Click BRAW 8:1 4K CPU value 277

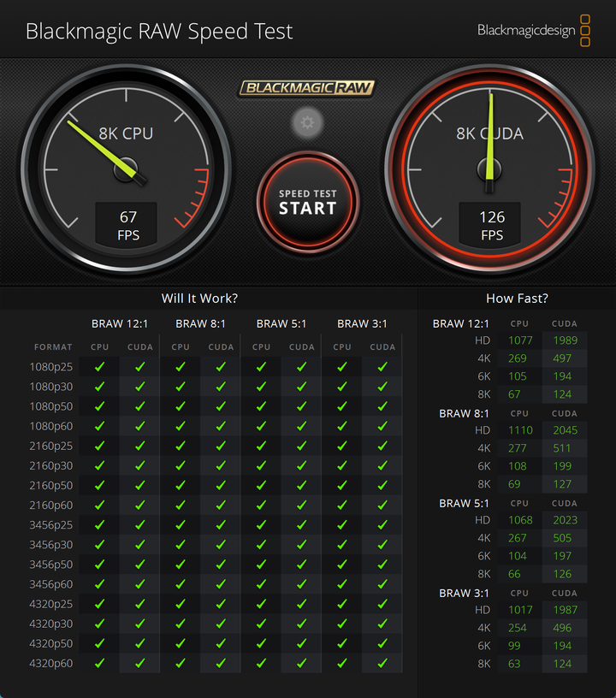click(518, 448)
